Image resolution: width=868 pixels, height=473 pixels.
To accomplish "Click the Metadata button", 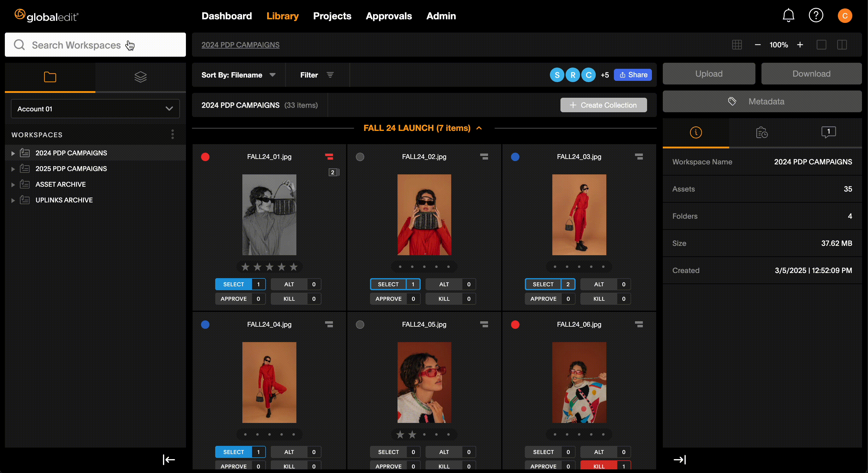I will 762,101.
